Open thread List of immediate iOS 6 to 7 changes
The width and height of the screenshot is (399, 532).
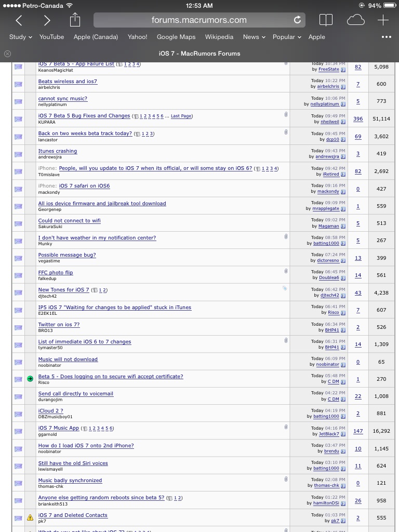[x=85, y=342]
